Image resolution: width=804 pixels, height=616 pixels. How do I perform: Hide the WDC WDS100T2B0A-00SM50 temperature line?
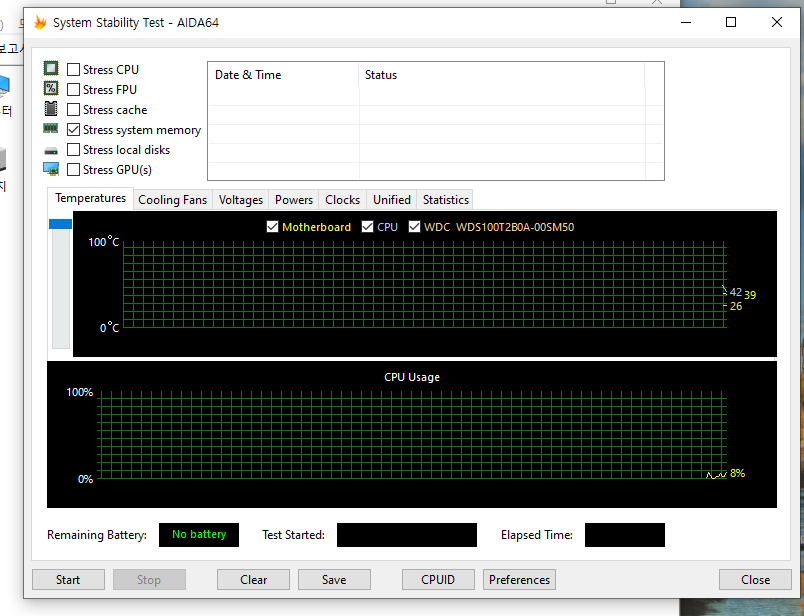tap(414, 227)
